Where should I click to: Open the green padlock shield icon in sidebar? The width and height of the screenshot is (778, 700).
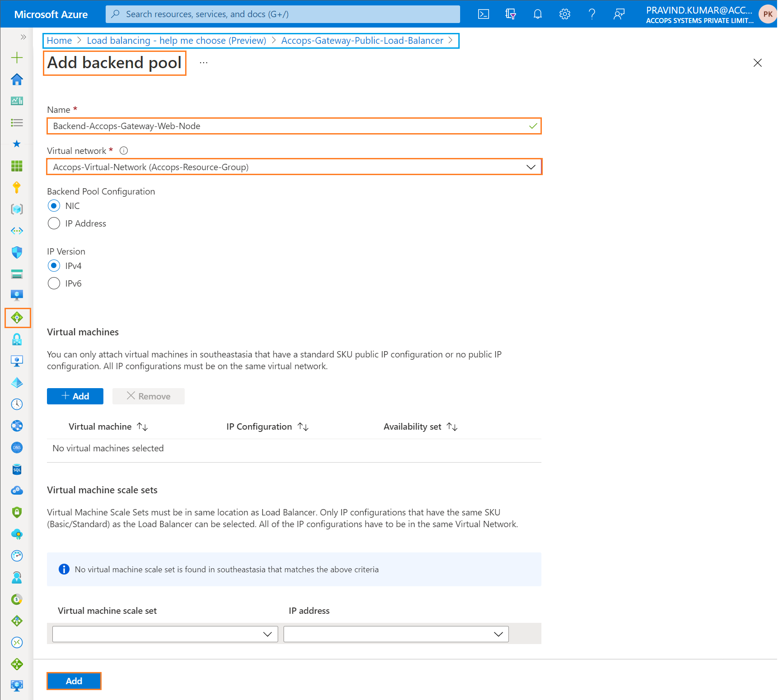[17, 512]
